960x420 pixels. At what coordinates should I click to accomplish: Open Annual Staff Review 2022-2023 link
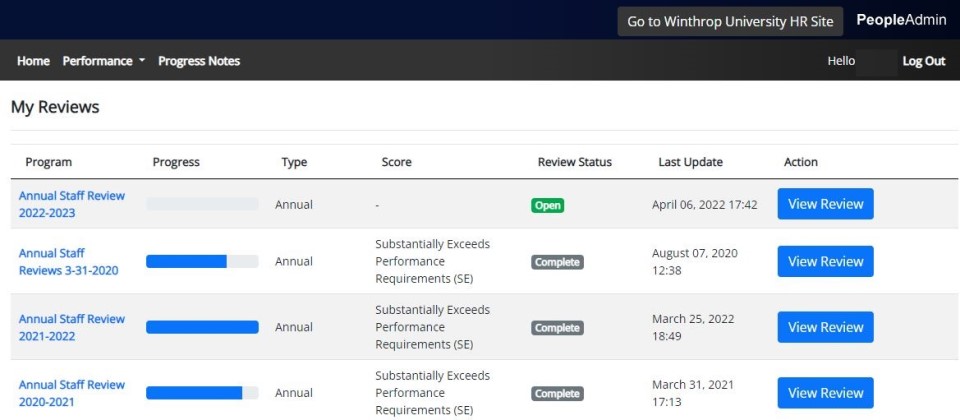click(x=71, y=204)
